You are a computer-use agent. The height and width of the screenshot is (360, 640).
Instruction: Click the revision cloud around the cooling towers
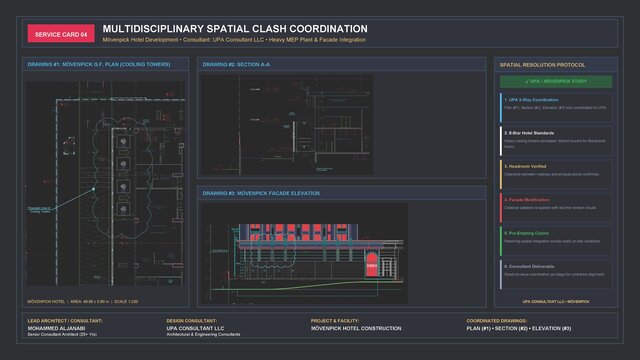tap(122, 178)
